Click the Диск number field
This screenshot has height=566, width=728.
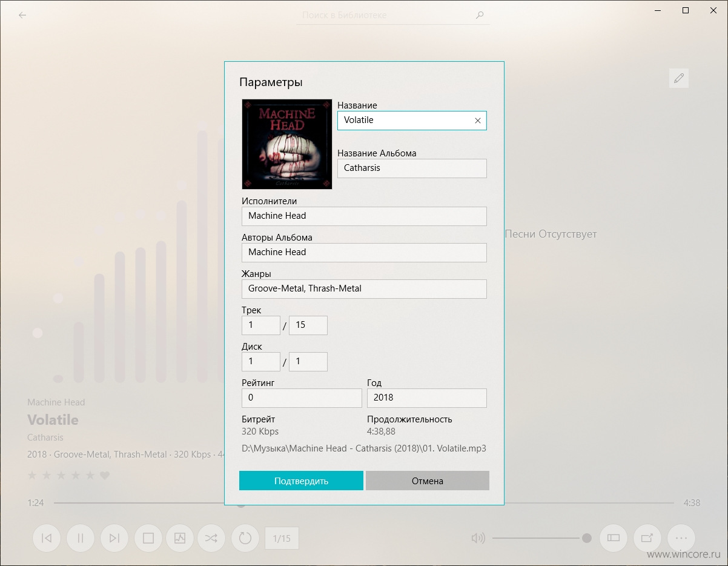261,362
